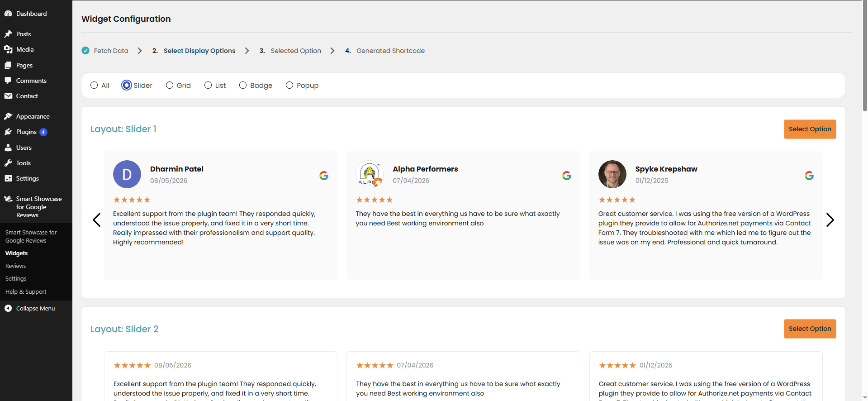Click the Alpha Performers logo avatar
868x401 pixels.
(x=370, y=174)
